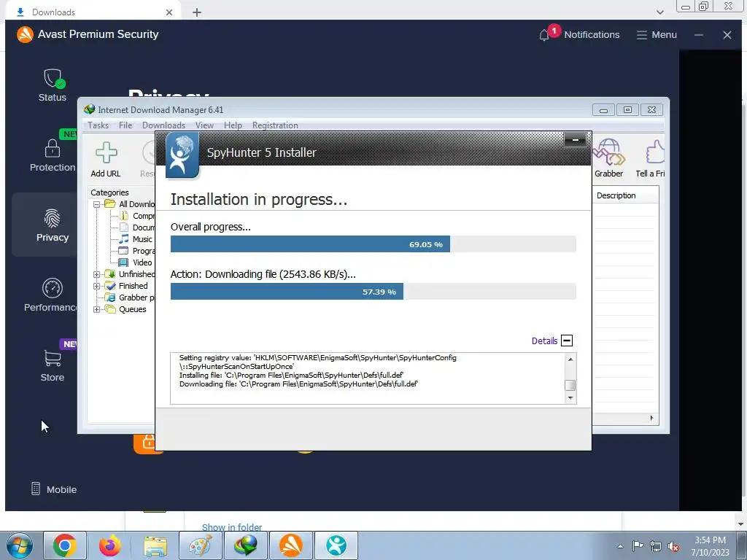Select the Queues category label
The image size is (747, 560).
(133, 309)
